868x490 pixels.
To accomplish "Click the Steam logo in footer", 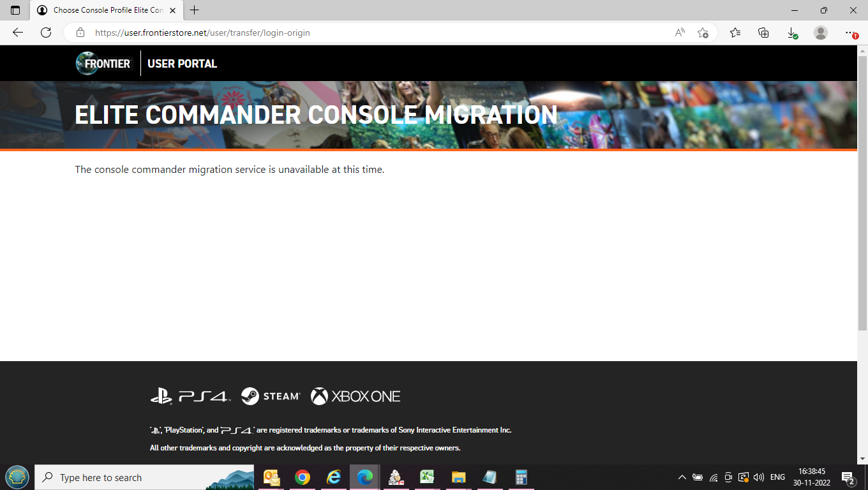I will [x=271, y=396].
